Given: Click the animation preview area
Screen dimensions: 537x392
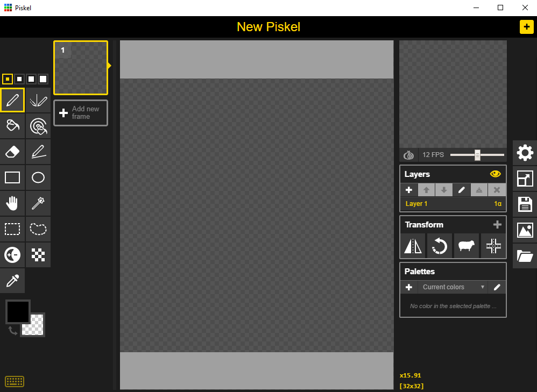Looking at the screenshot, I should click(453, 94).
